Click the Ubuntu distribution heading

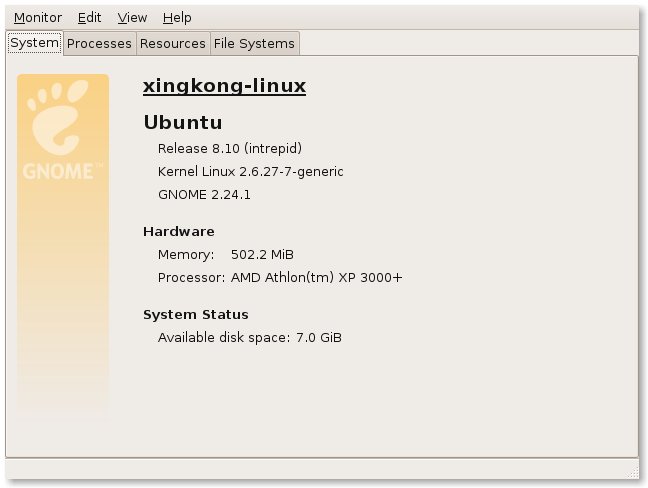pos(183,122)
